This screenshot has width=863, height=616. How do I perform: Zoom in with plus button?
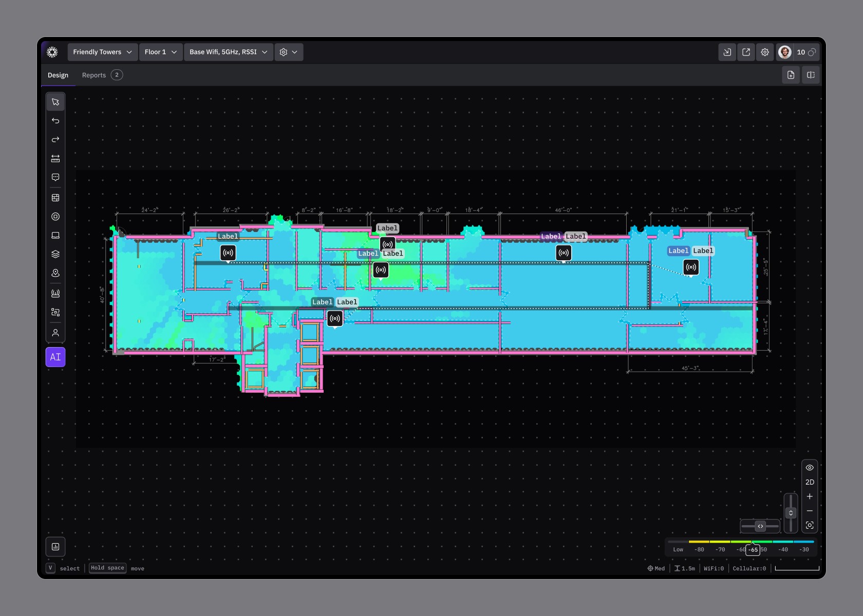click(810, 496)
